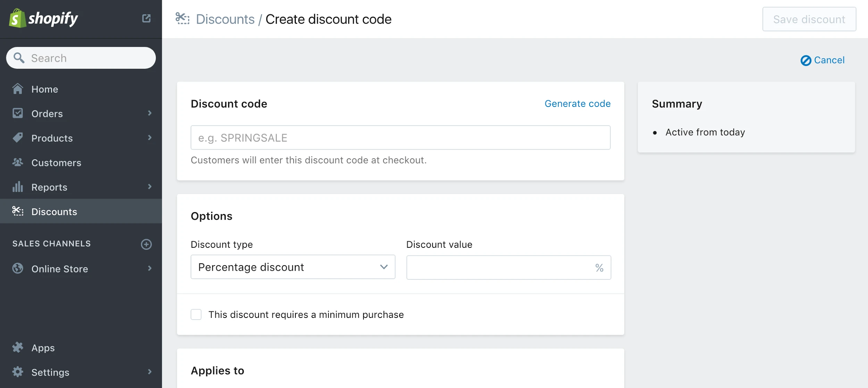Click the Generate code link
This screenshot has width=868, height=388.
(x=577, y=103)
